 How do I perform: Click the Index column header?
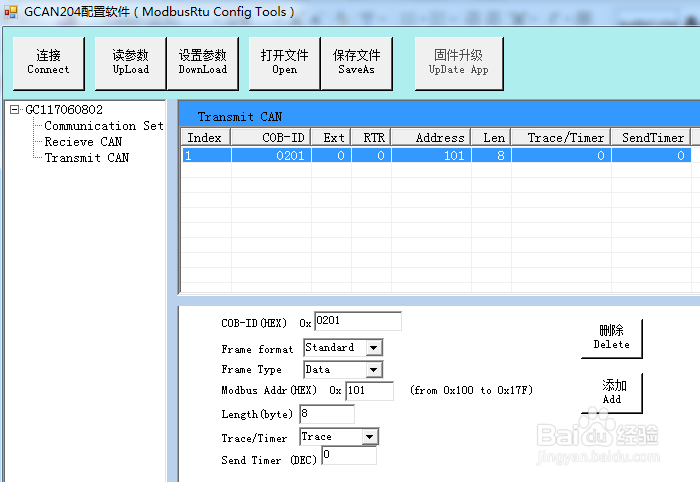(x=206, y=137)
